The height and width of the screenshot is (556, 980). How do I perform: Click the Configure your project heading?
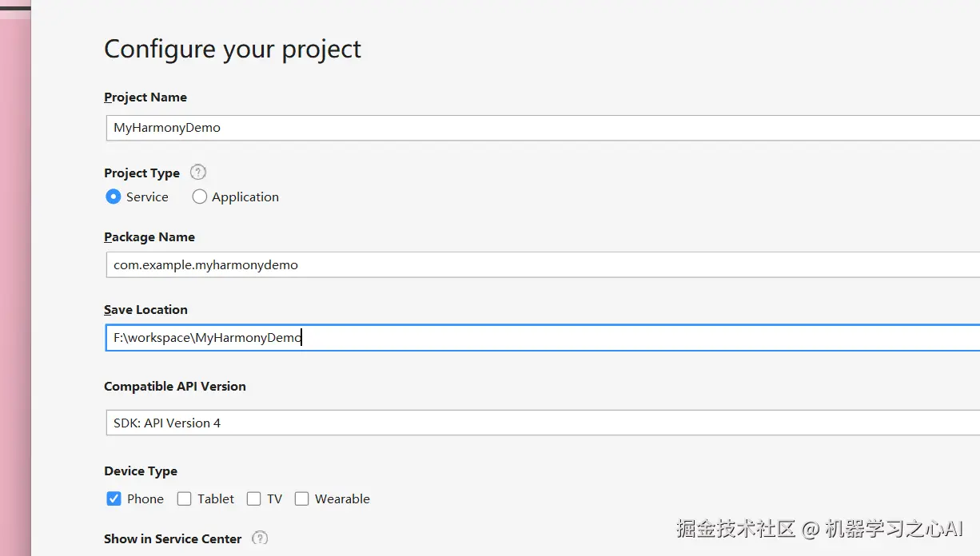click(233, 50)
